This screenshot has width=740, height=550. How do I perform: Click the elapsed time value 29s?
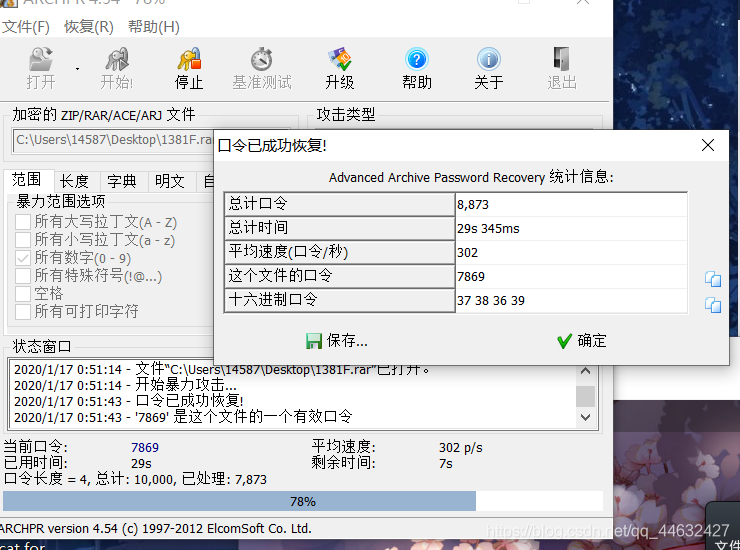click(x=141, y=464)
